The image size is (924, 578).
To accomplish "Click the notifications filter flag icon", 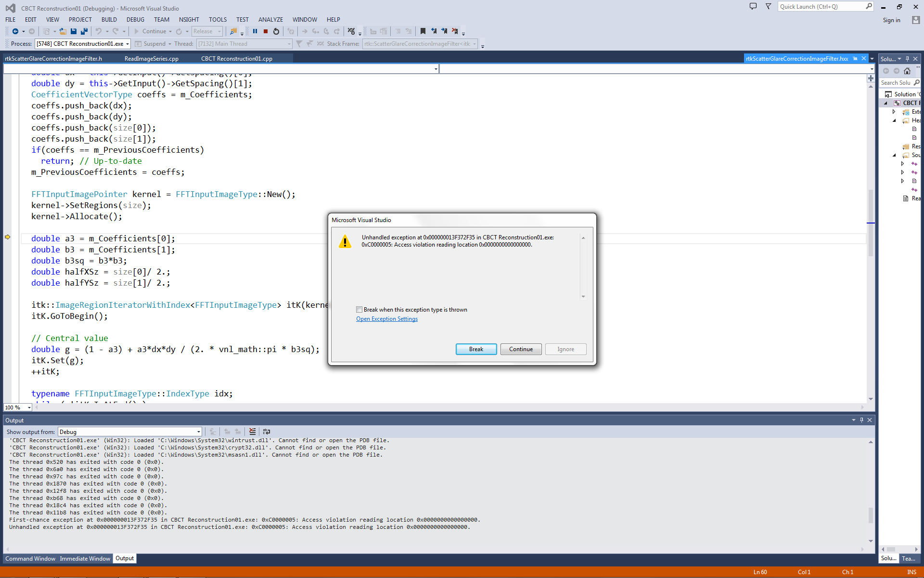I will (769, 6).
